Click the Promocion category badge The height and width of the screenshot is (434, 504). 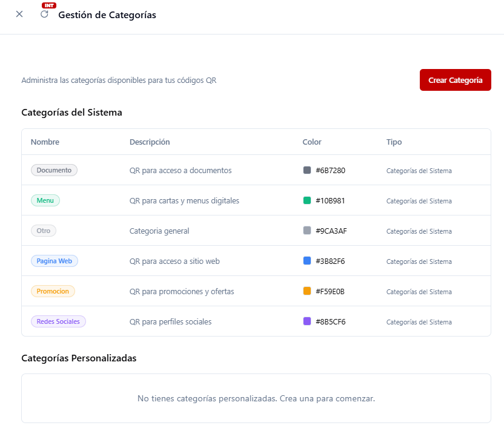point(53,291)
